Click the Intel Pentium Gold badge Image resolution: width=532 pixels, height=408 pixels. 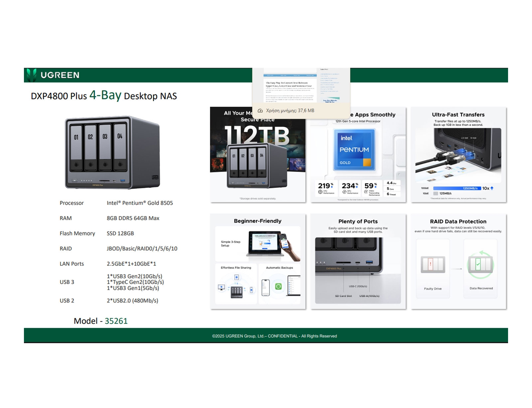pyautogui.click(x=354, y=150)
